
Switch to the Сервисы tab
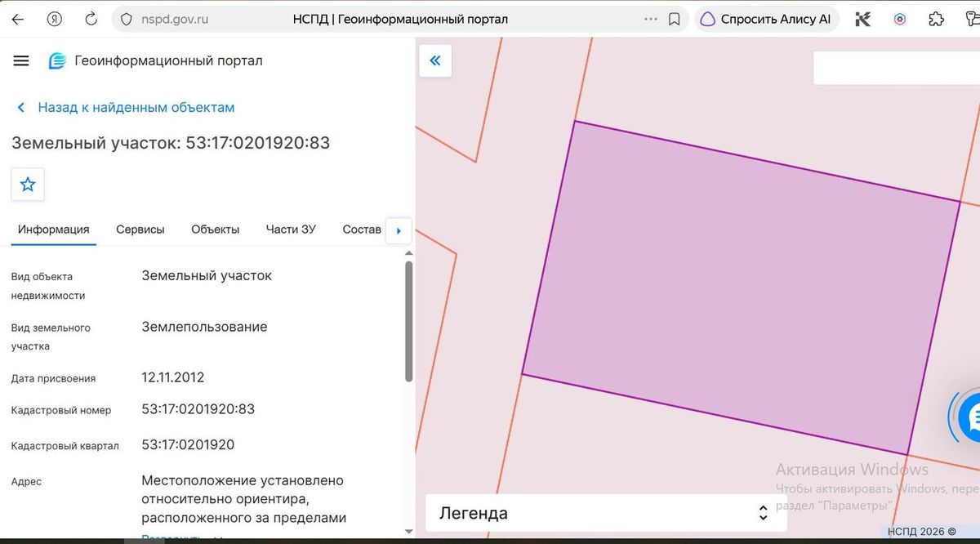coord(140,230)
